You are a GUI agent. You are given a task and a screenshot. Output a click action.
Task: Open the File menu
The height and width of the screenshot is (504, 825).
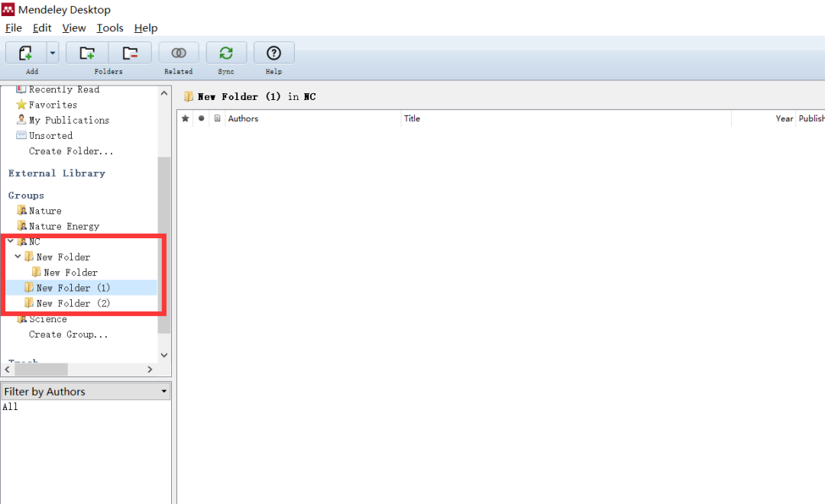14,28
